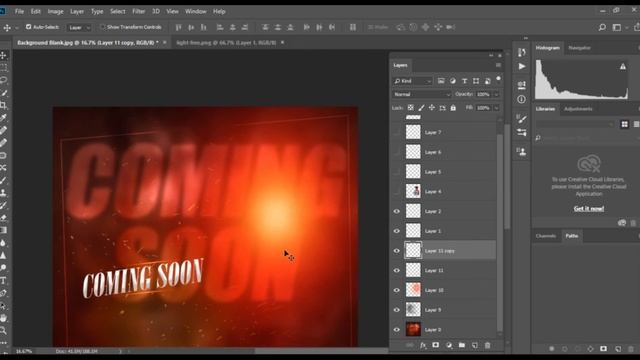
Task: Hide Layer 11 copy visibility eye
Action: 396,251
